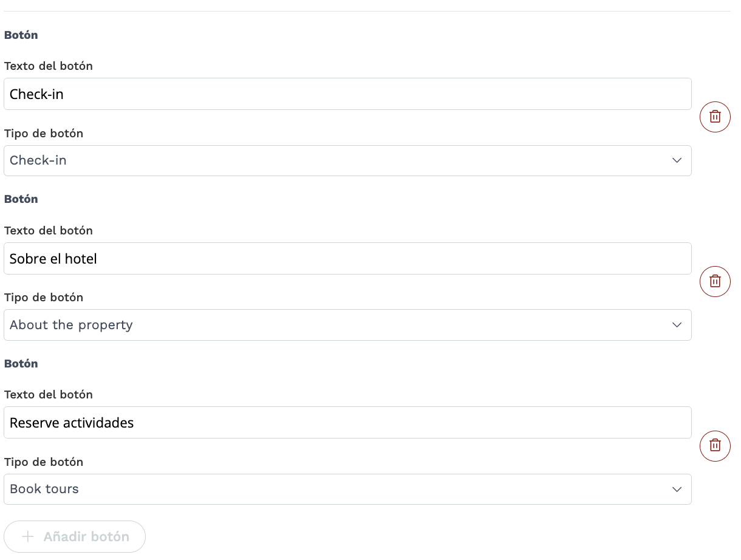Image resolution: width=741 pixels, height=560 pixels.
Task: Click into the Check-in text field
Action: click(347, 94)
